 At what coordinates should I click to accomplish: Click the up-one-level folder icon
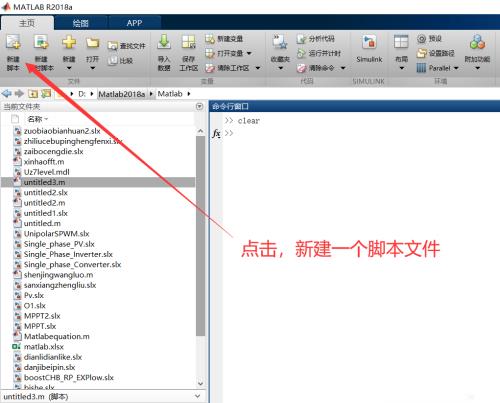click(x=33, y=94)
